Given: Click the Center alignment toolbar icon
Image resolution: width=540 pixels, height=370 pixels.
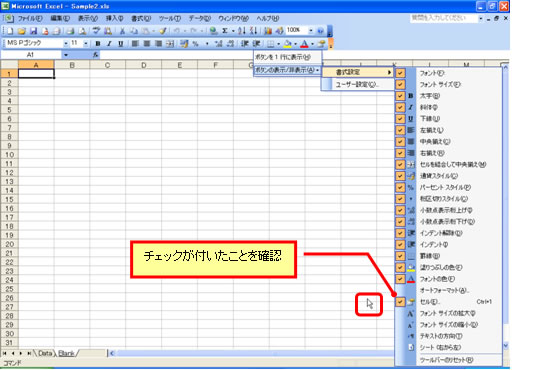Looking at the screenshot, I should coord(147,44).
